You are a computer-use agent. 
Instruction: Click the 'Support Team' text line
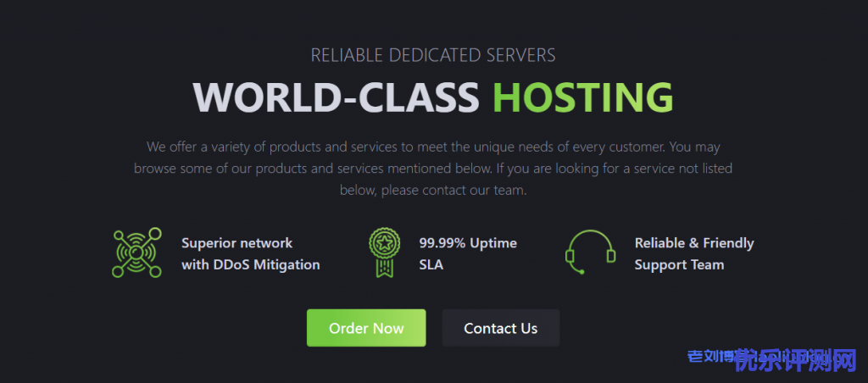[679, 264]
